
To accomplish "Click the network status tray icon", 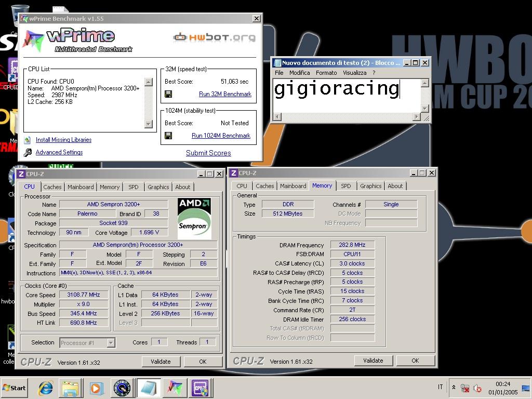I will (x=465, y=388).
